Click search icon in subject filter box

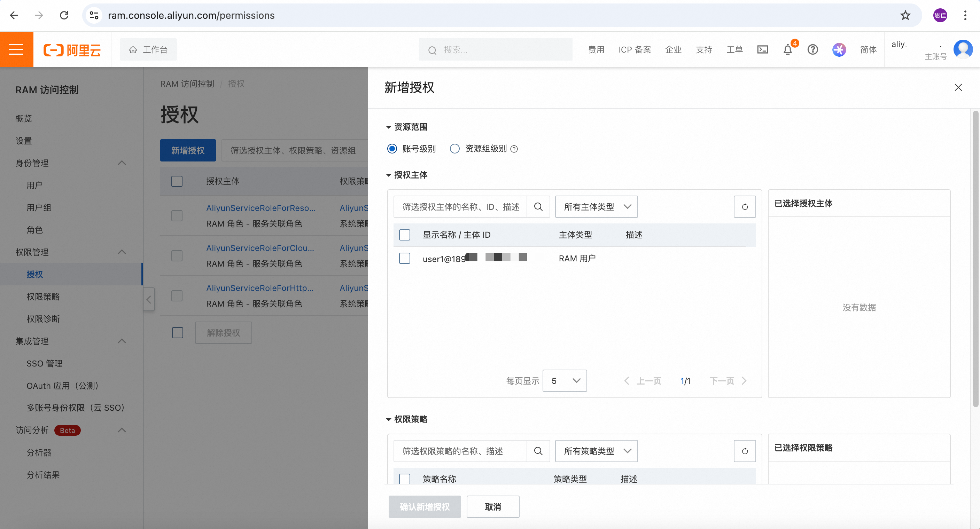538,206
